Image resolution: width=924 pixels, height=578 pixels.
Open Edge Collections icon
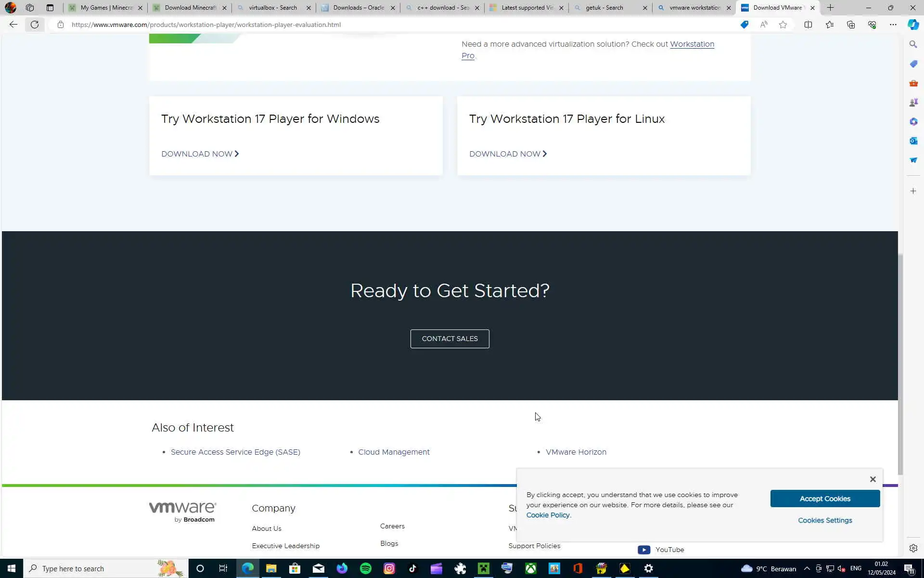[x=851, y=25]
